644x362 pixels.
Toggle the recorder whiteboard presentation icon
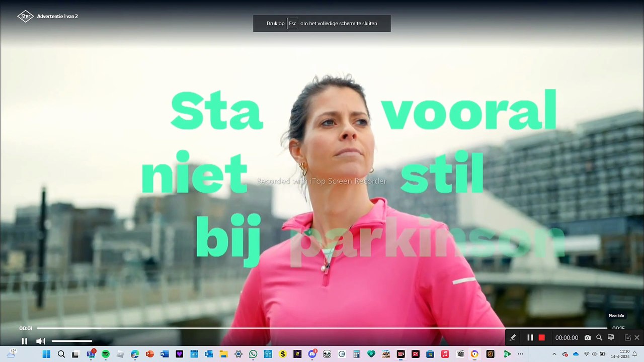click(x=611, y=338)
